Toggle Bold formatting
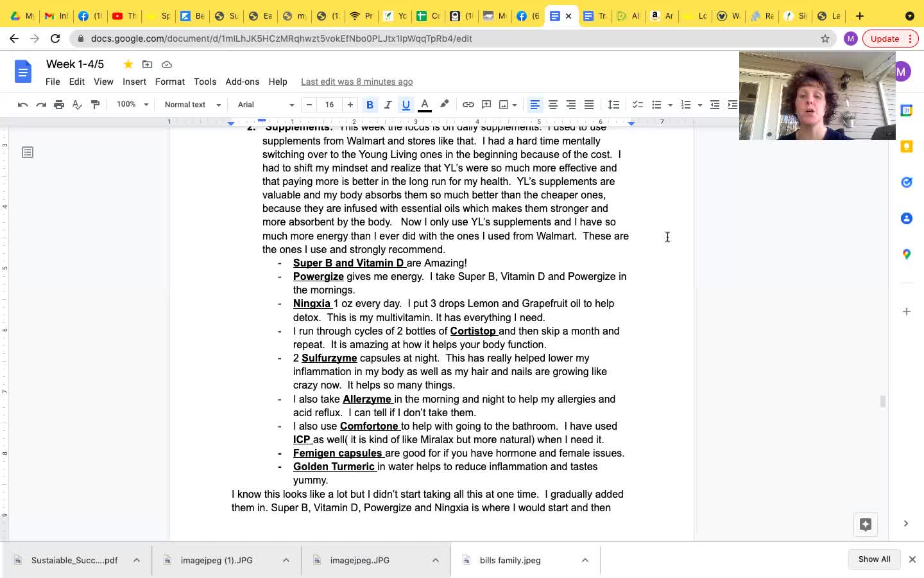 370,105
